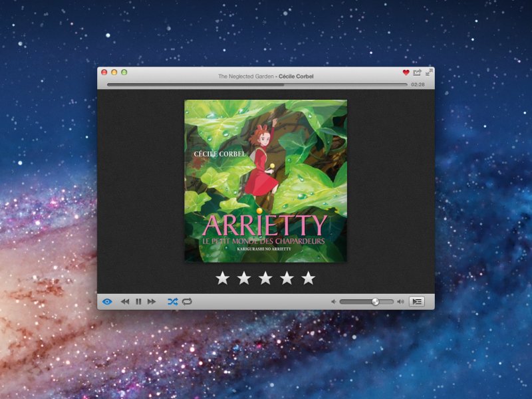The image size is (532, 399).
Task: Rate the song five stars
Action: pos(308,278)
